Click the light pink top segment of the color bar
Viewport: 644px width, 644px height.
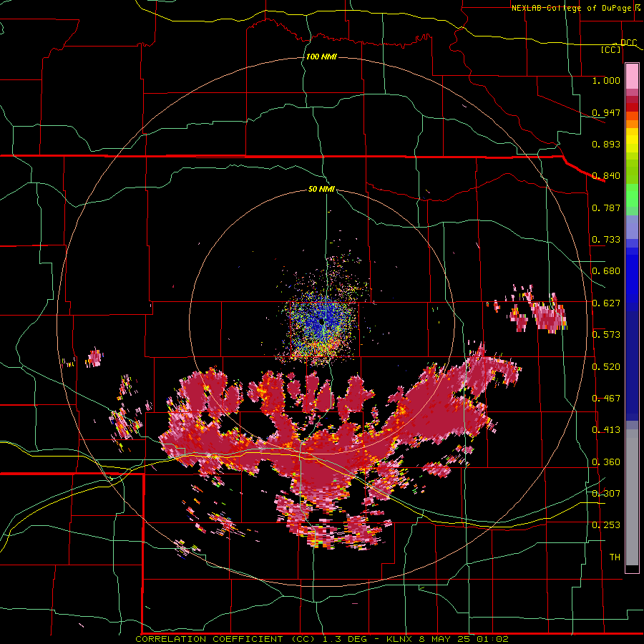pos(632,76)
